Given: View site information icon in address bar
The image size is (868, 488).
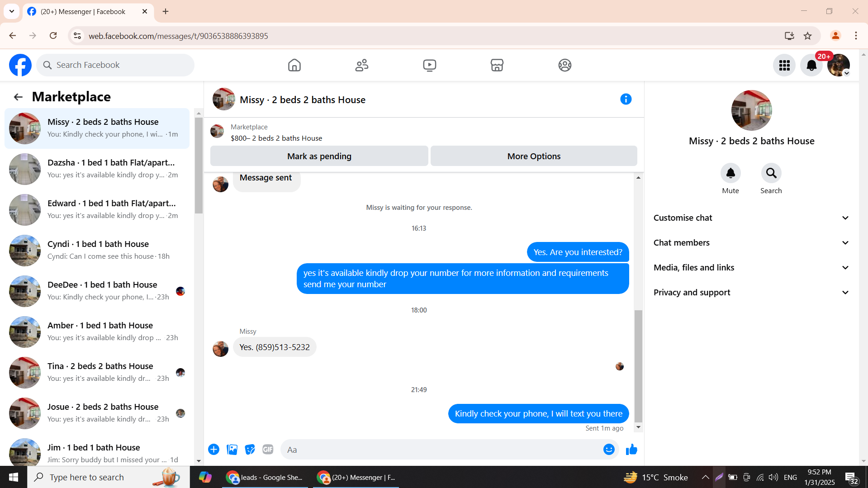Looking at the screenshot, I should [77, 36].
